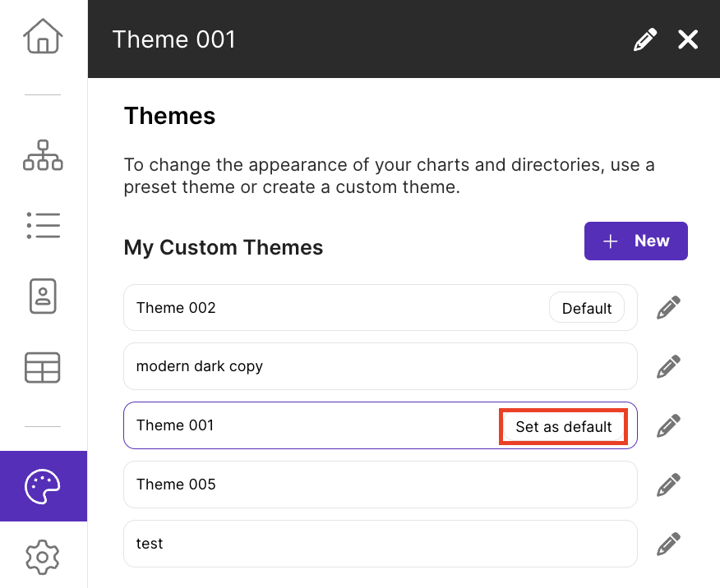720x588 pixels.
Task: Open the contact directory sidebar icon
Action: click(43, 296)
